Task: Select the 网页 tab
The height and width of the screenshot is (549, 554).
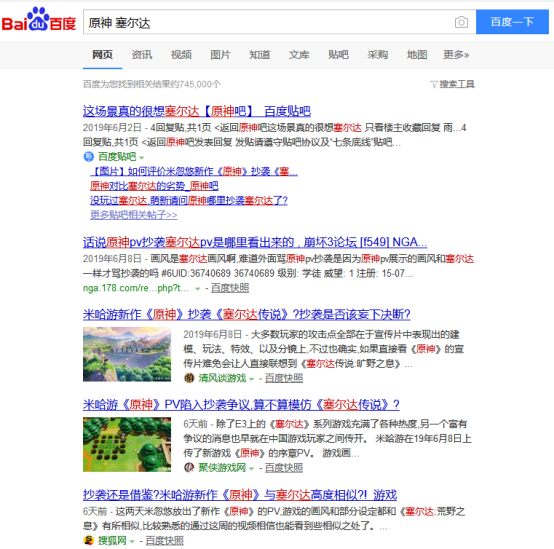Action: click(x=102, y=55)
